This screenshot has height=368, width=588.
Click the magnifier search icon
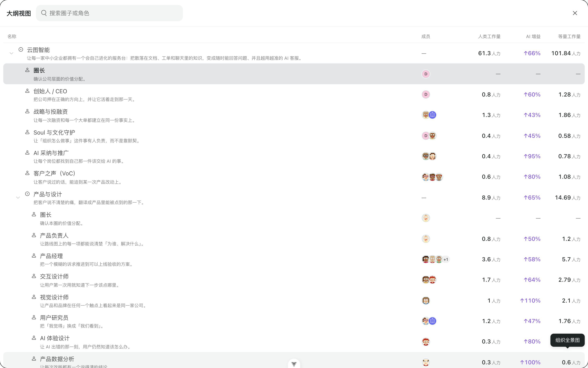point(44,13)
